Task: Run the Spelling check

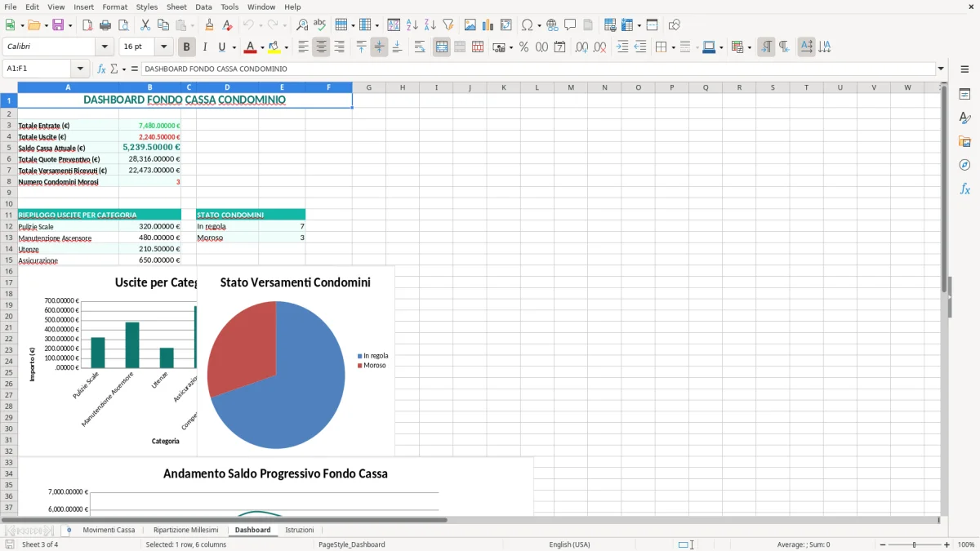Action: pos(319,25)
